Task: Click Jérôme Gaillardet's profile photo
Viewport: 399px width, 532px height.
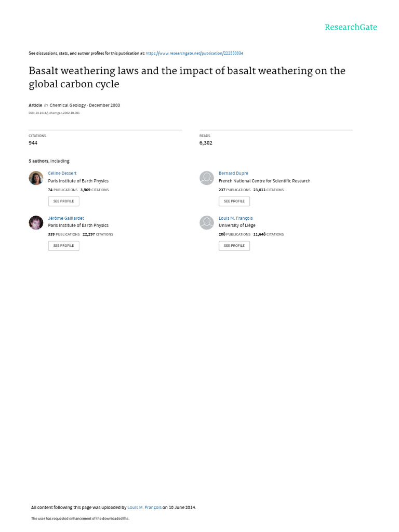Action: [36, 223]
